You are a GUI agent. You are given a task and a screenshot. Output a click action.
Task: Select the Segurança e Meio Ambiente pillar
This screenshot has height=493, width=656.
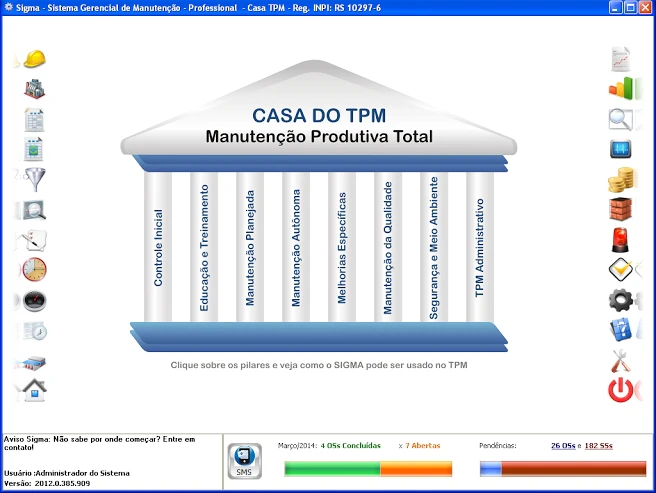(434, 247)
